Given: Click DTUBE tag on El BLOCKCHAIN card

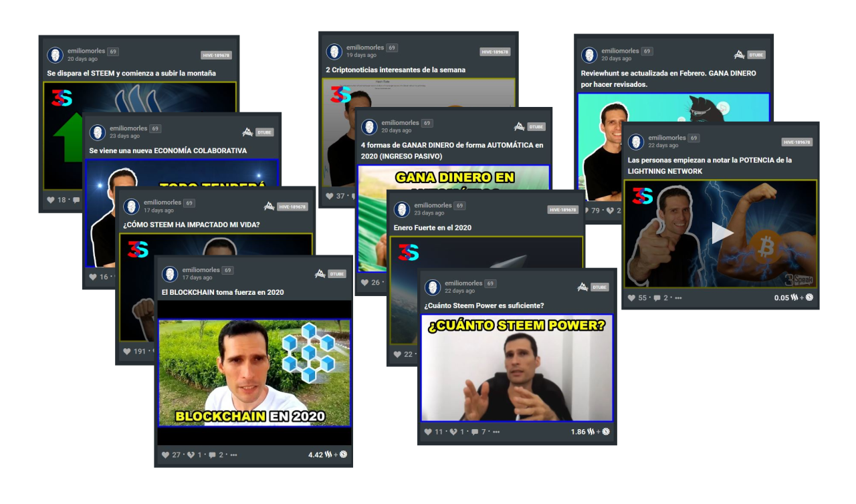Looking at the screenshot, I should 337,274.
